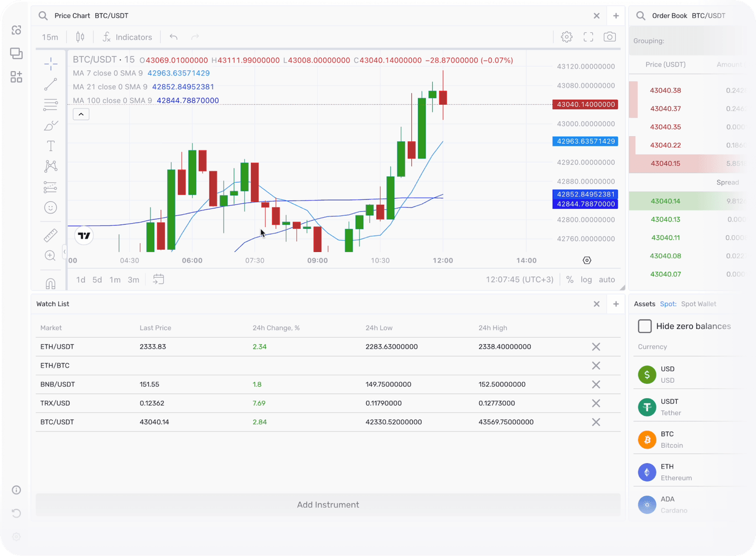Image resolution: width=756 pixels, height=556 pixels.
Task: Click the ask price 43040.38
Action: (x=665, y=90)
